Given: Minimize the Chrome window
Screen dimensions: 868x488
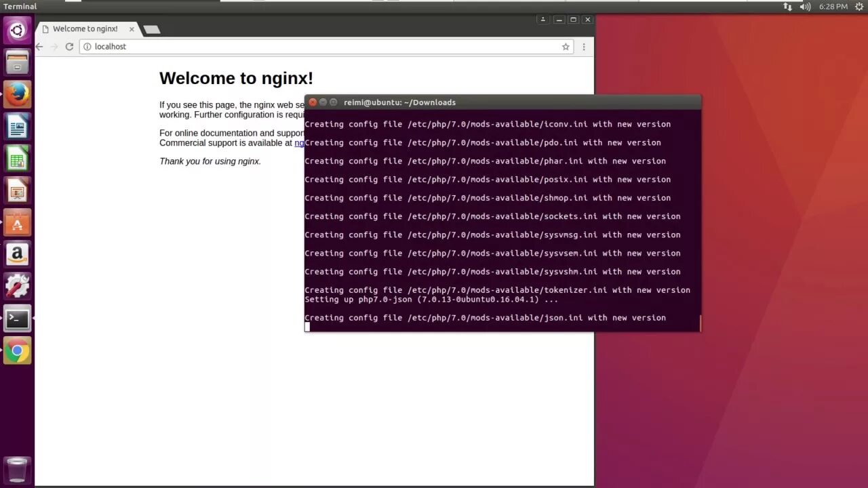Looking at the screenshot, I should (558, 20).
